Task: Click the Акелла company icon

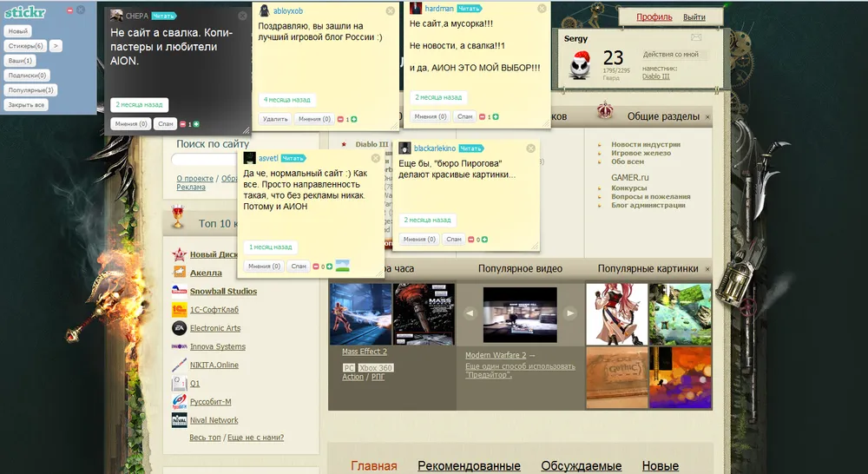Action: (x=179, y=273)
